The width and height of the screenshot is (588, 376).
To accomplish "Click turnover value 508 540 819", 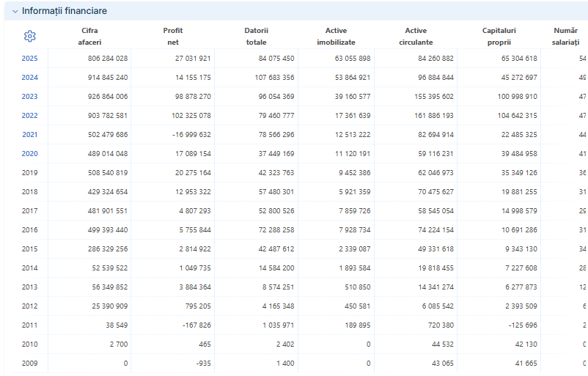I will (108, 173).
